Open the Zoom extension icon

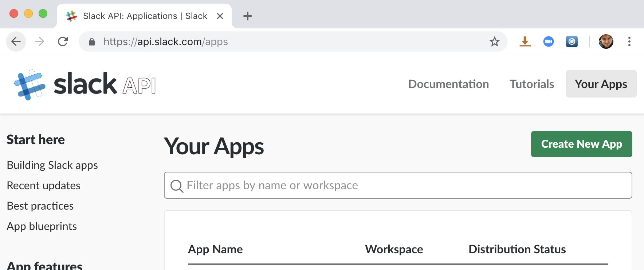click(548, 42)
